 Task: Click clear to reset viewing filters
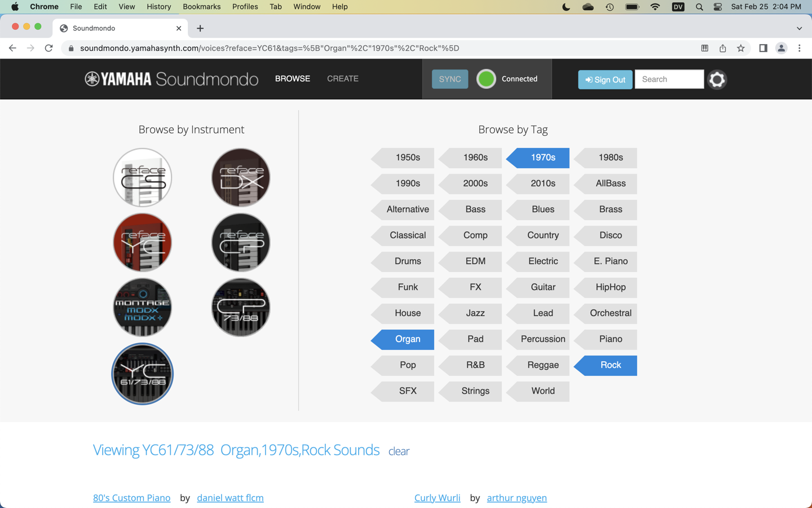click(x=399, y=450)
